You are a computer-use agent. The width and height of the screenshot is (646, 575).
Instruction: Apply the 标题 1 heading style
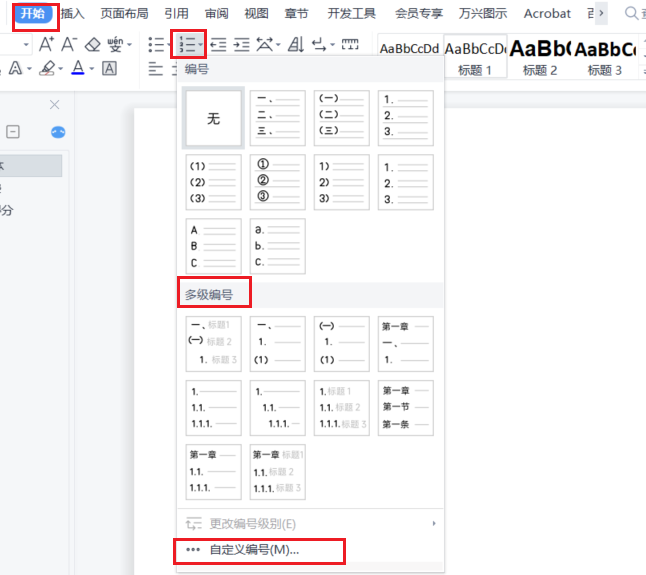click(x=475, y=57)
